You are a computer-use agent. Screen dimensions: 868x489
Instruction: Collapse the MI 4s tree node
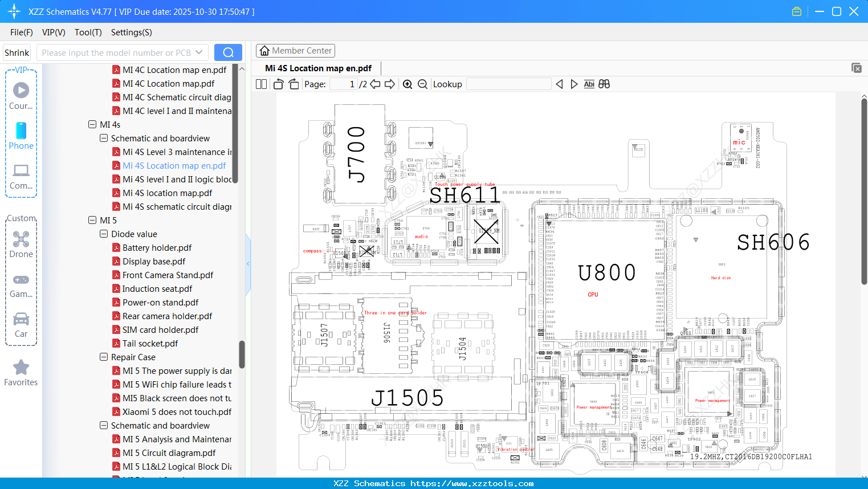[x=92, y=124]
